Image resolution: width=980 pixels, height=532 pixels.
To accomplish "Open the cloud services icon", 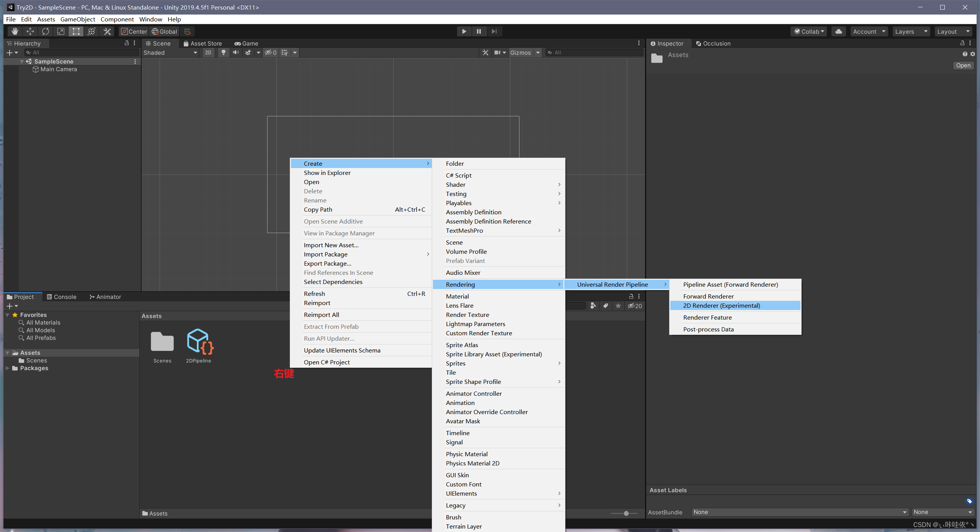I will tap(838, 31).
